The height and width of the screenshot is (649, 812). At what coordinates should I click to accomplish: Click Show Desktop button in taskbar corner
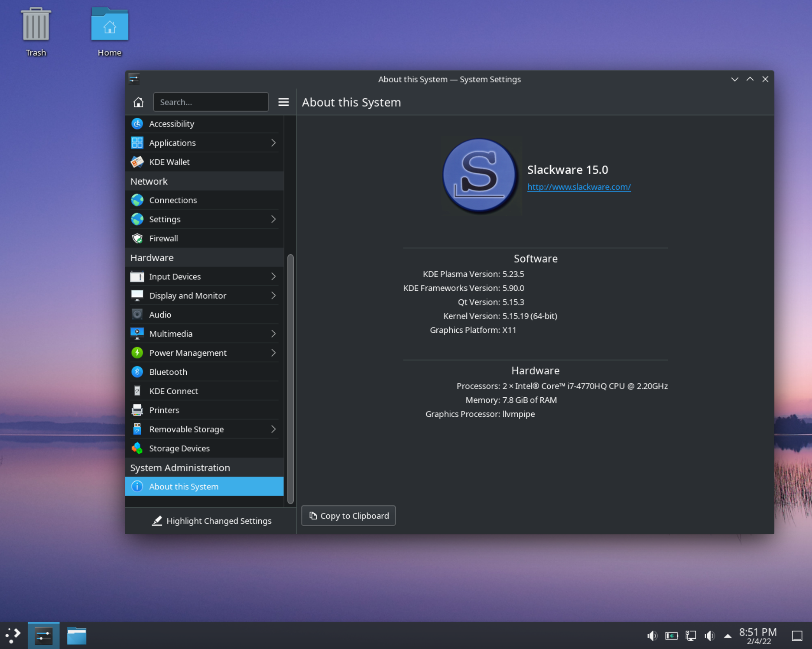(x=797, y=636)
